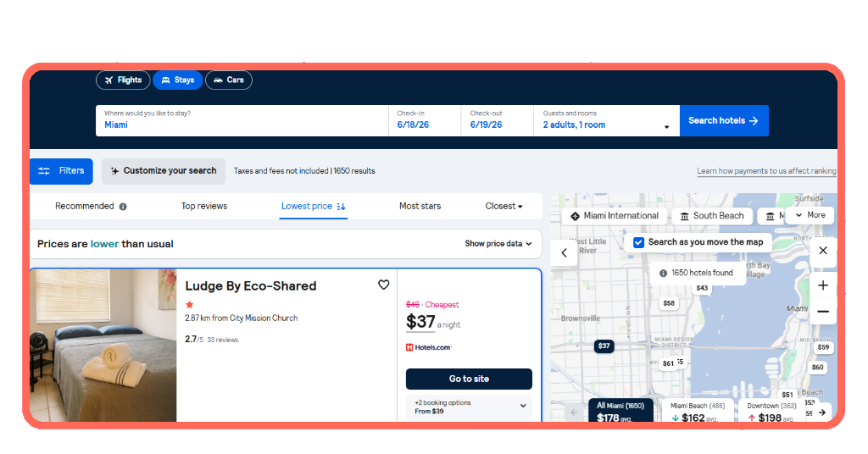Show next area cards with right arrow
Viewport: 868px width, 454px height.
[822, 412]
